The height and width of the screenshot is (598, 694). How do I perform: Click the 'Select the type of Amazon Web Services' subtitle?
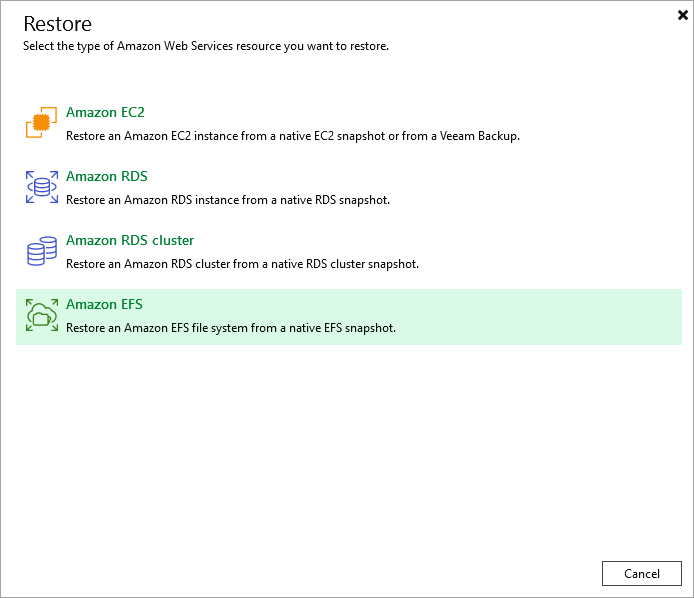click(206, 46)
